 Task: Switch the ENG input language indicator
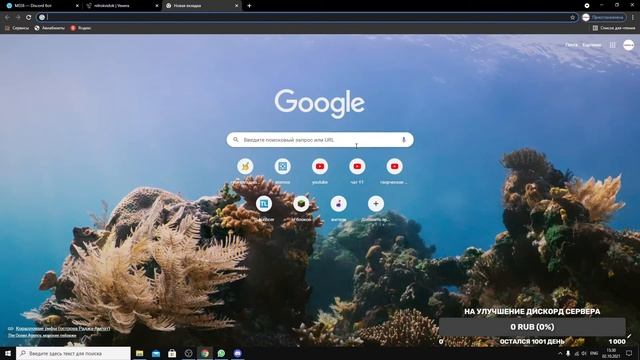[x=594, y=353]
